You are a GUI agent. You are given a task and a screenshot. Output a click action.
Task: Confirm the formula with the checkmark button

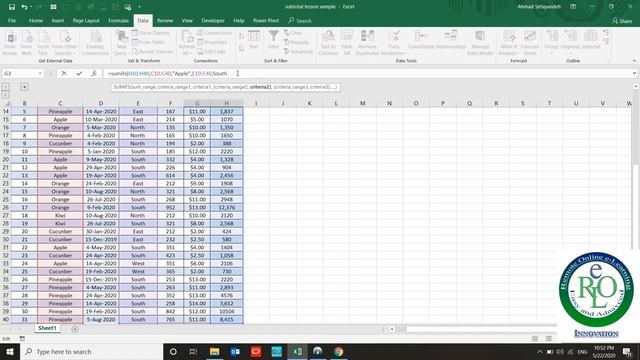pos(79,73)
